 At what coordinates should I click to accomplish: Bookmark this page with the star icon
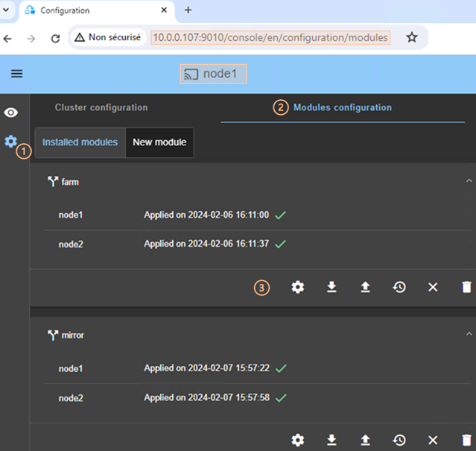click(x=412, y=37)
